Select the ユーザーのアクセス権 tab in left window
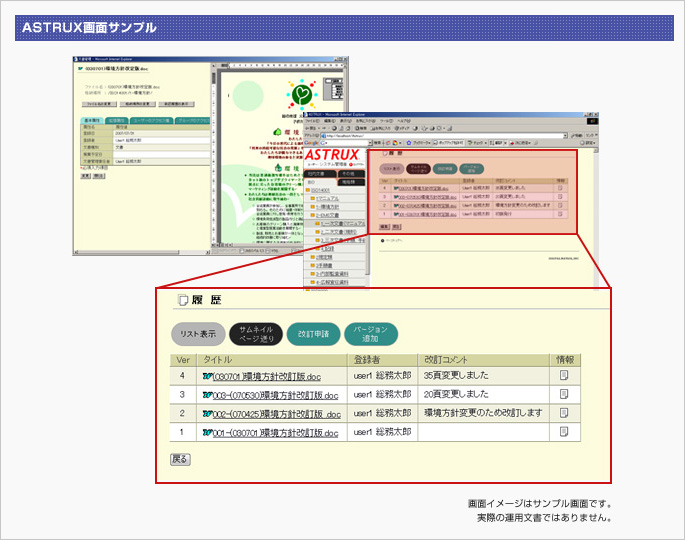 [152, 121]
